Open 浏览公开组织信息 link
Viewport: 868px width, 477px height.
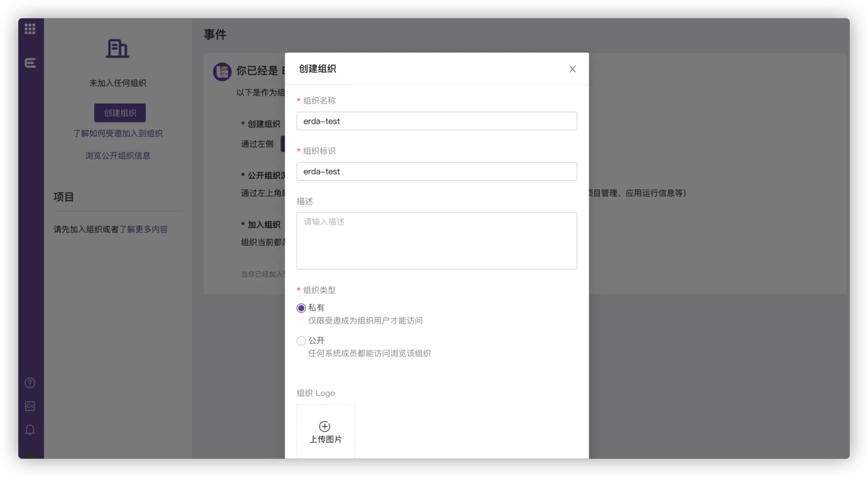[118, 155]
